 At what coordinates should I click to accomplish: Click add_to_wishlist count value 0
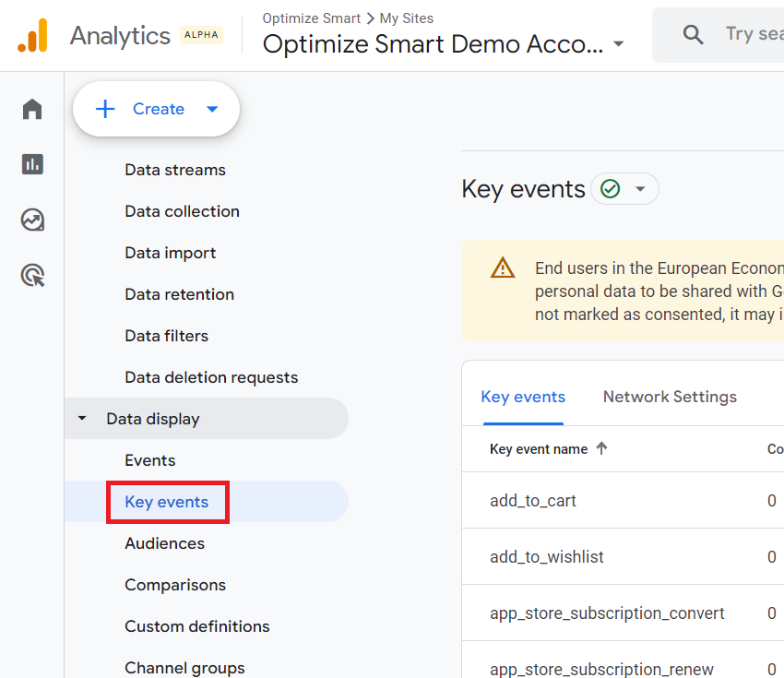point(772,557)
